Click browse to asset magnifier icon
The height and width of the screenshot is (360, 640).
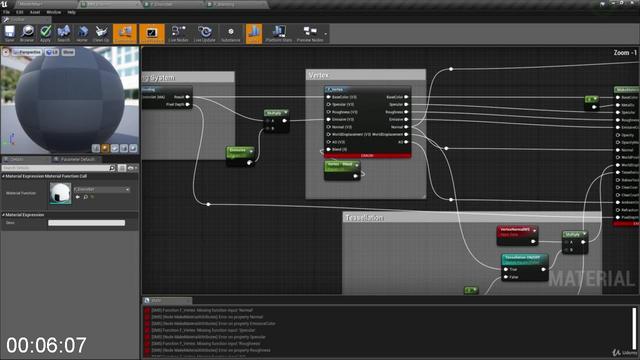point(86,197)
